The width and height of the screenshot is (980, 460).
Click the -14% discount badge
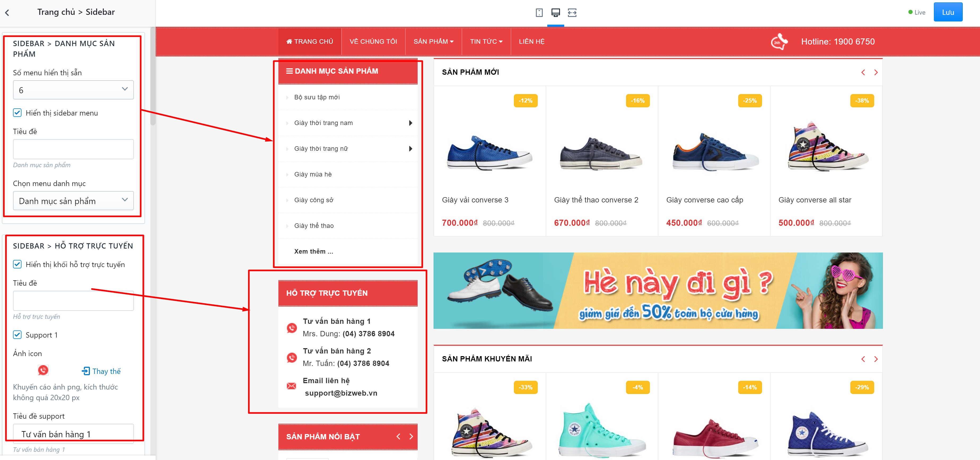(750, 387)
